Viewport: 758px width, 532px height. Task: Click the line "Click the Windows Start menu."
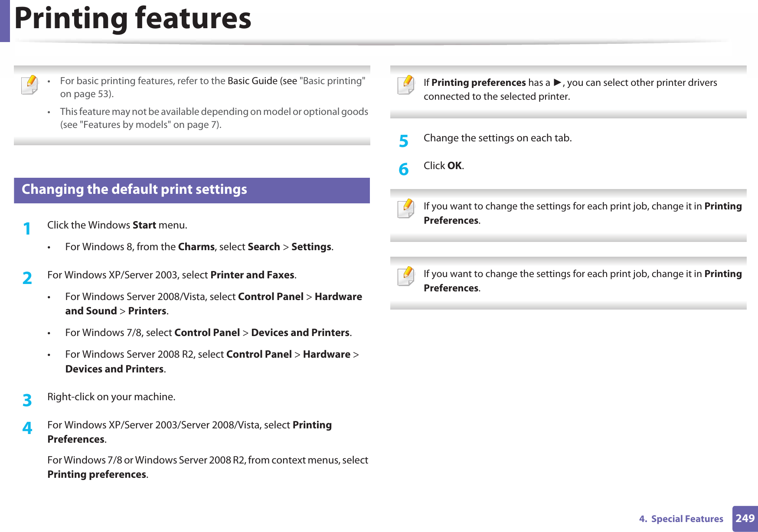117,225
